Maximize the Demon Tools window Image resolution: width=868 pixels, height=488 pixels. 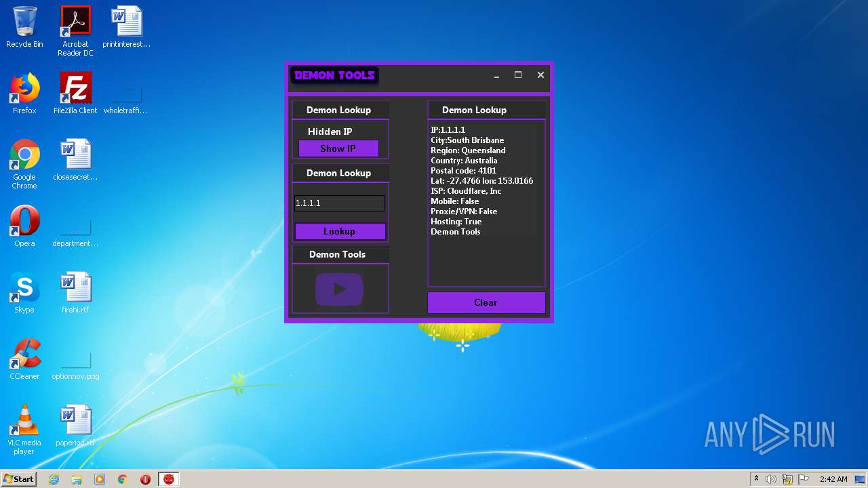tap(518, 75)
